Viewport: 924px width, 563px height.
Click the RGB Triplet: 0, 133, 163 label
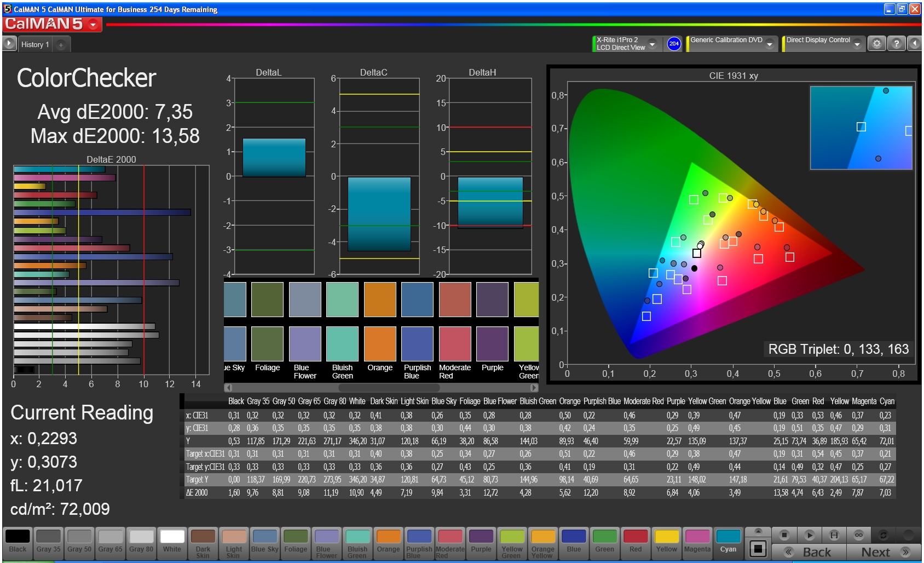pyautogui.click(x=838, y=349)
